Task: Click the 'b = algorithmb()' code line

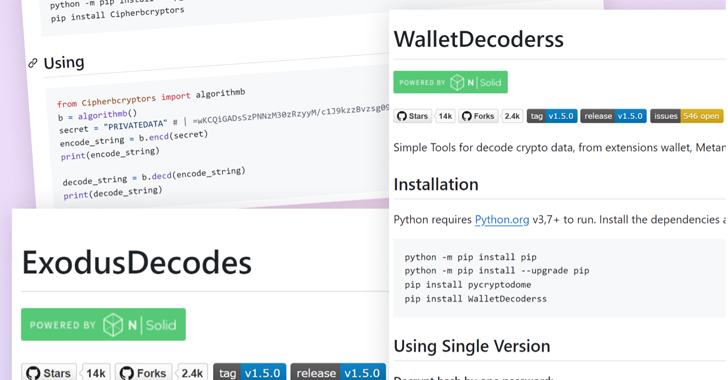Action: 98,115
